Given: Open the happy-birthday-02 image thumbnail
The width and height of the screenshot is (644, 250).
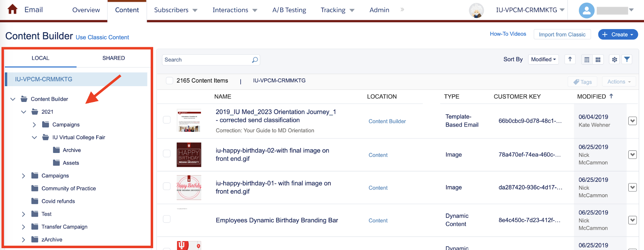Looking at the screenshot, I should click(189, 155).
